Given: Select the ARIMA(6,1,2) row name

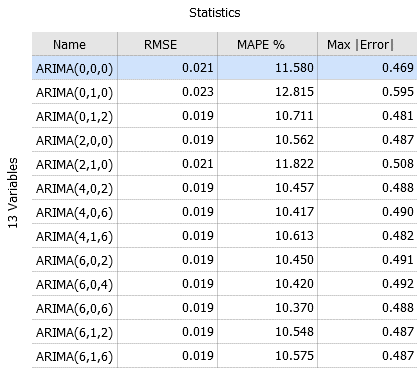Looking at the screenshot, I should coord(74,332).
